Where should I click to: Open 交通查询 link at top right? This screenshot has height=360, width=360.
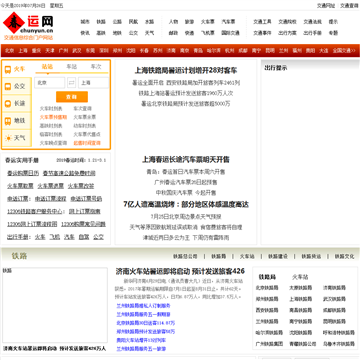[x=349, y=6]
